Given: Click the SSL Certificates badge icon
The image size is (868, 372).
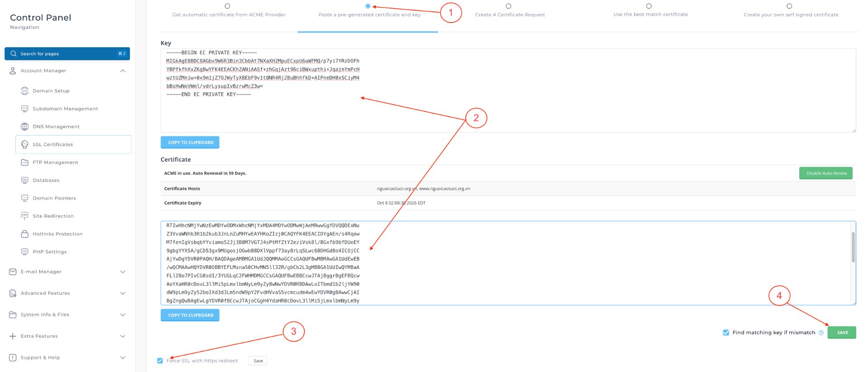Looking at the screenshot, I should pos(25,144).
